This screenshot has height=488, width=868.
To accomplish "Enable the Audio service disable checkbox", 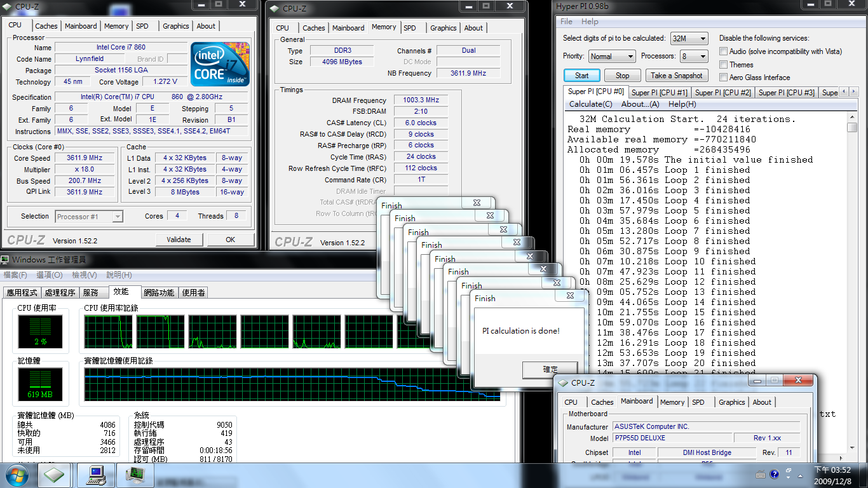I will 724,51.
